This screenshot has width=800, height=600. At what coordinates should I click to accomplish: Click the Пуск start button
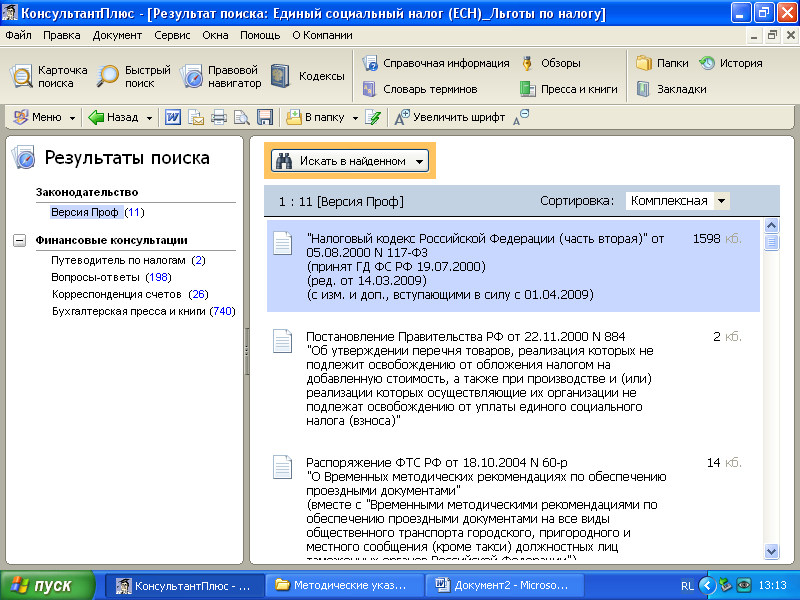click(47, 586)
